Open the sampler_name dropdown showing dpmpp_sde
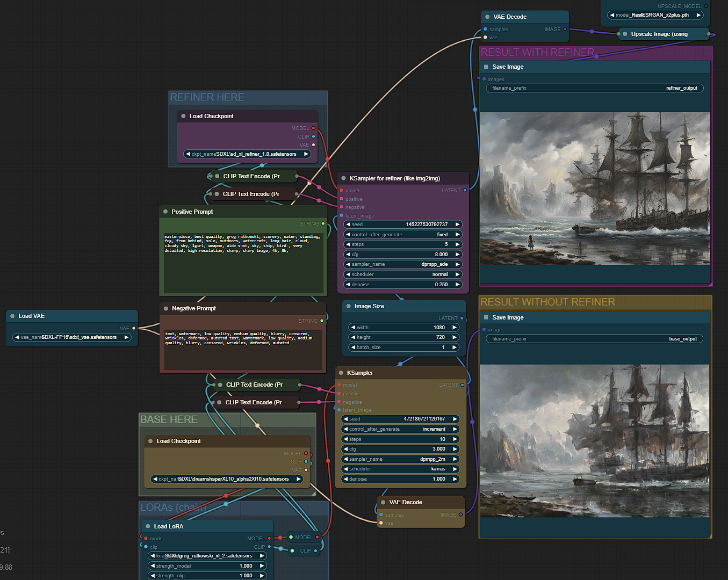 pos(403,264)
